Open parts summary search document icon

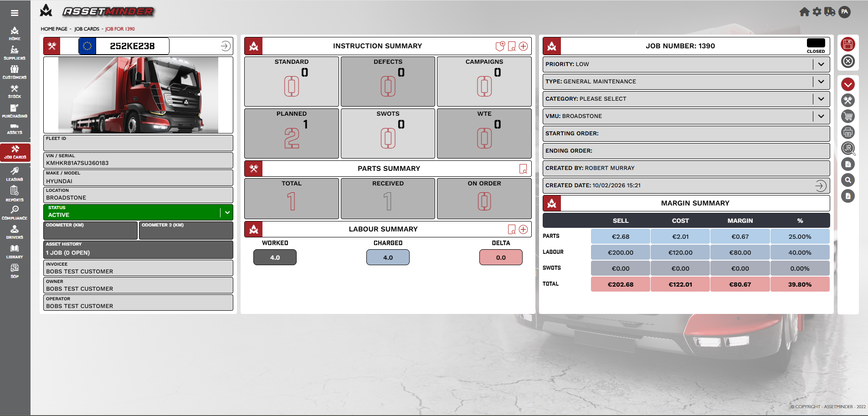(523, 169)
